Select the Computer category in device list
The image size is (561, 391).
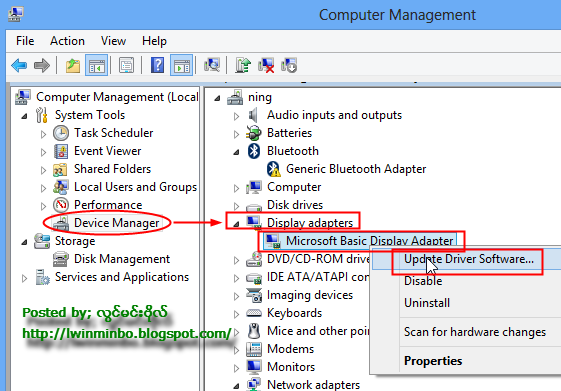click(x=294, y=187)
